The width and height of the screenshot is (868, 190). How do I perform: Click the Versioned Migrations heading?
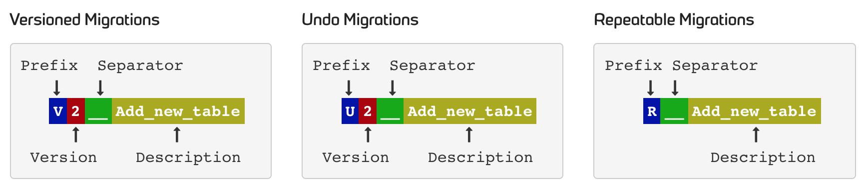click(85, 20)
